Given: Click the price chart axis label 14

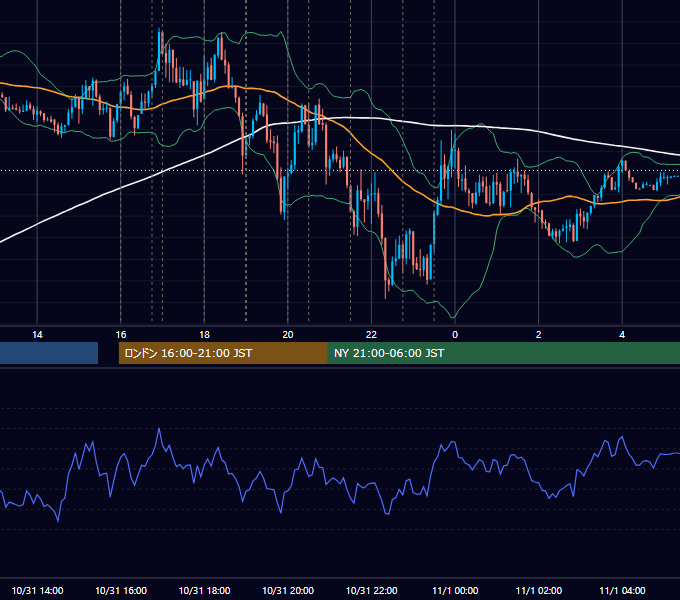Looking at the screenshot, I should click(37, 335).
